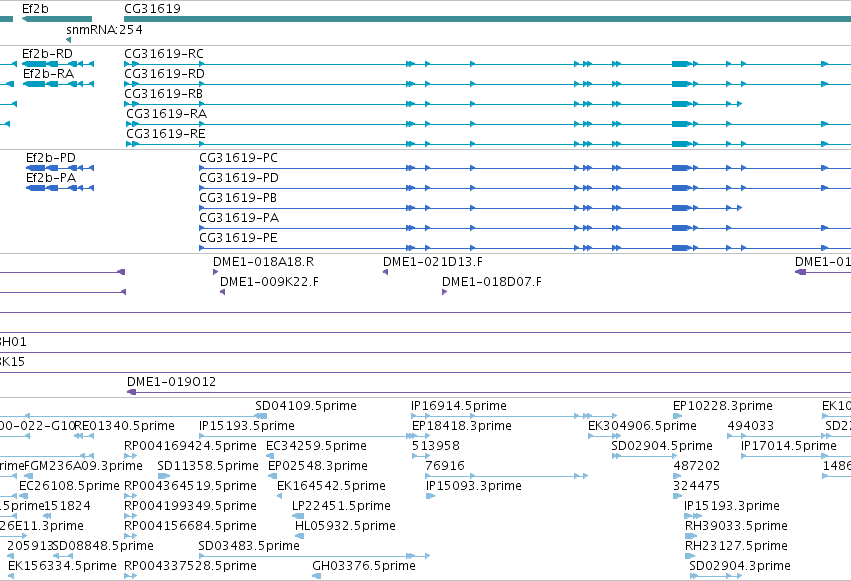Open EST IP15193.3prime
Viewport: 851px width, 581px height.
[x=732, y=506]
